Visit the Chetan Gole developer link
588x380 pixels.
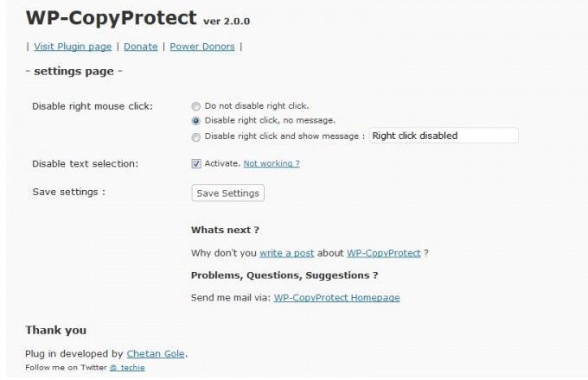(x=156, y=354)
